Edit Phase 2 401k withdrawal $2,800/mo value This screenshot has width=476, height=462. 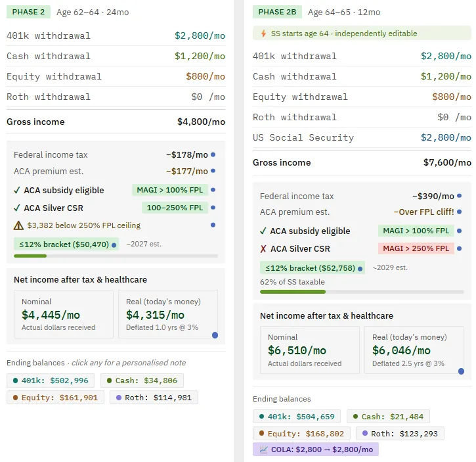(x=200, y=35)
